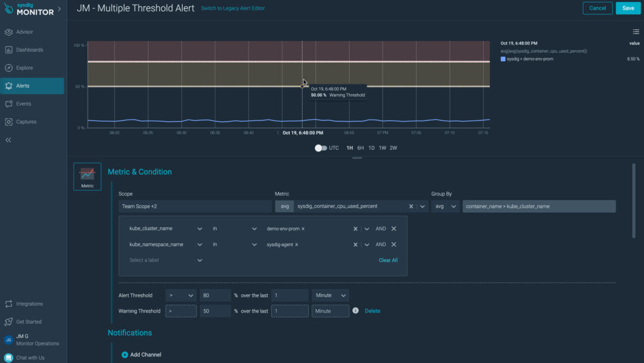Open the Alert Threshold Minute unit dropdown
644x363 pixels.
(x=330, y=295)
